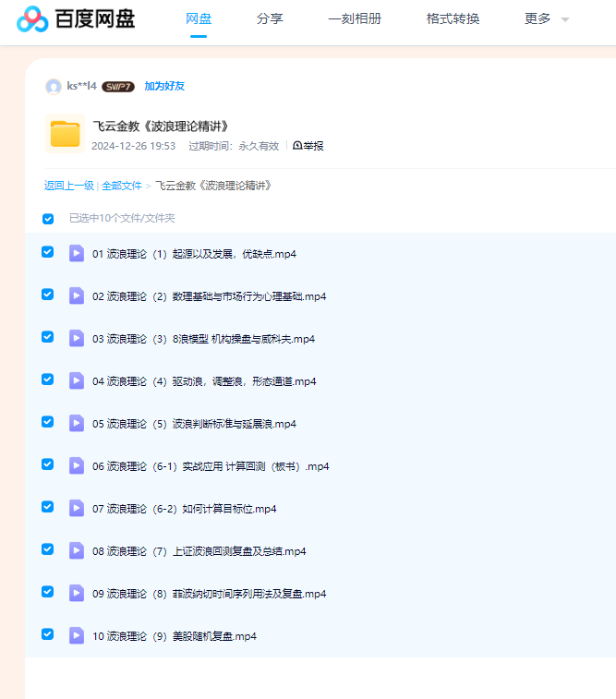The height and width of the screenshot is (699, 616).
Task: Click the 百度网盘 title text
Action: pyautogui.click(x=95, y=18)
